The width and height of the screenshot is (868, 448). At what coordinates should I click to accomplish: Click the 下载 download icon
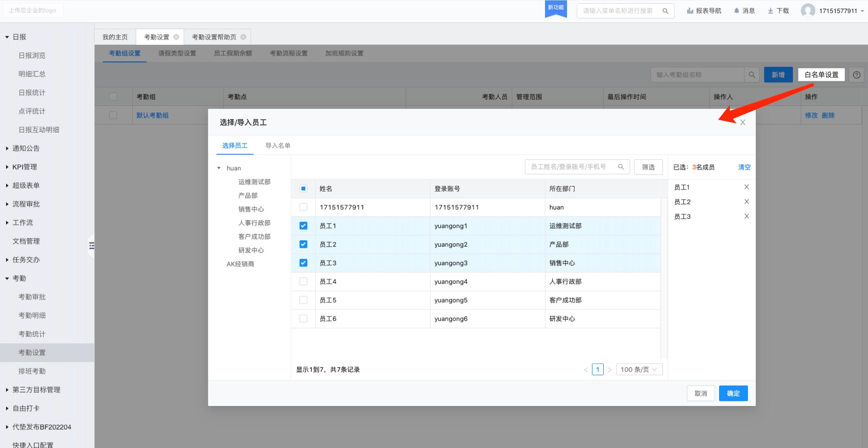pyautogui.click(x=770, y=11)
